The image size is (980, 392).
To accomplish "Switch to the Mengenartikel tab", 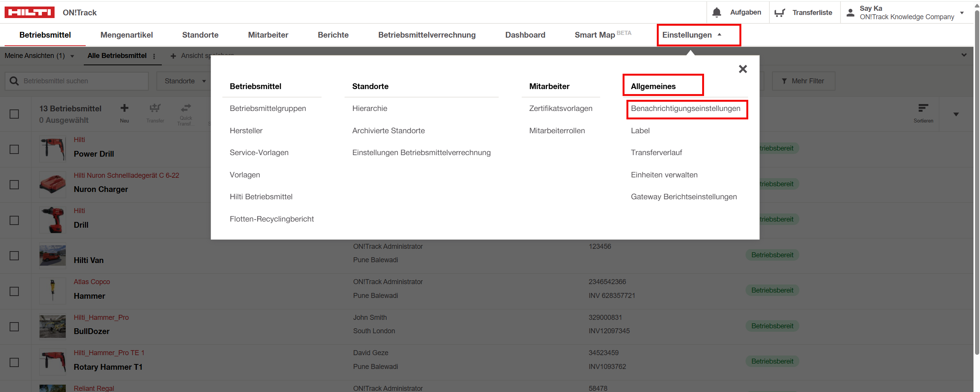I will pos(126,35).
